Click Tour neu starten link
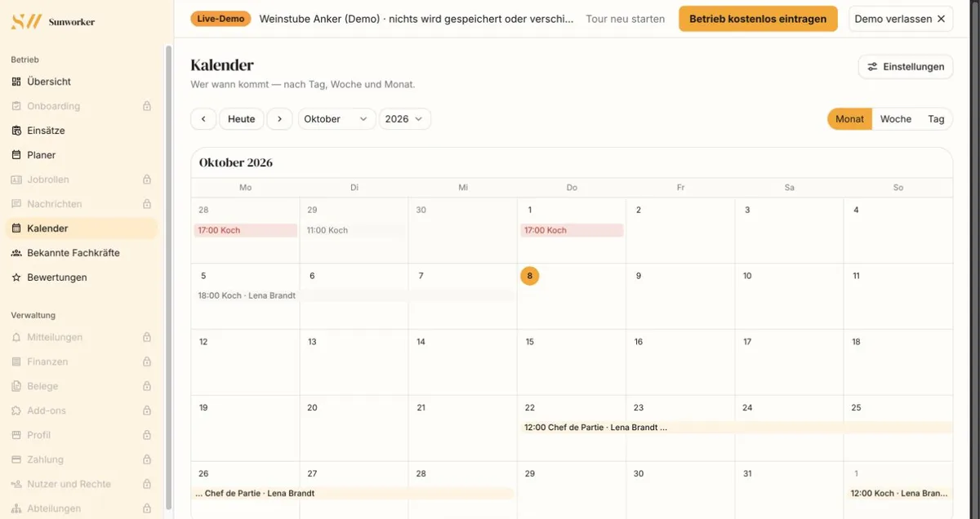 [x=626, y=19]
